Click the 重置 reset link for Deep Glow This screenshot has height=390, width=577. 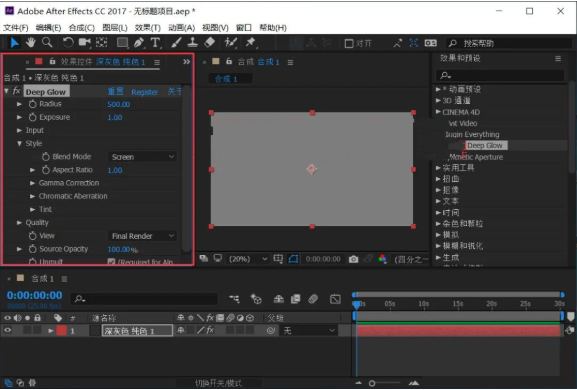pos(115,91)
